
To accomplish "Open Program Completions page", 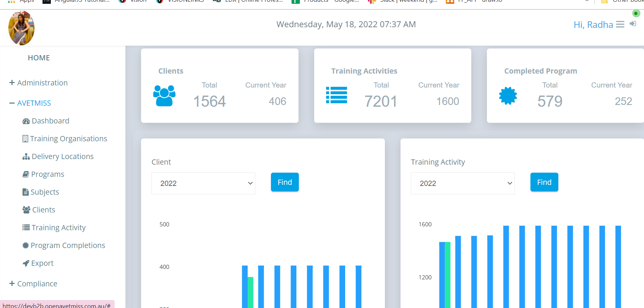I will click(68, 246).
